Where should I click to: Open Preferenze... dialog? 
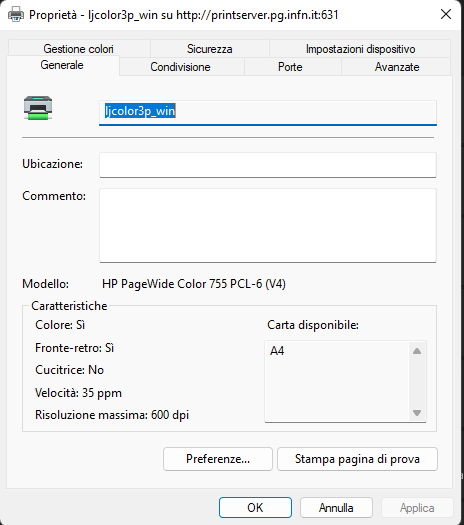point(218,459)
